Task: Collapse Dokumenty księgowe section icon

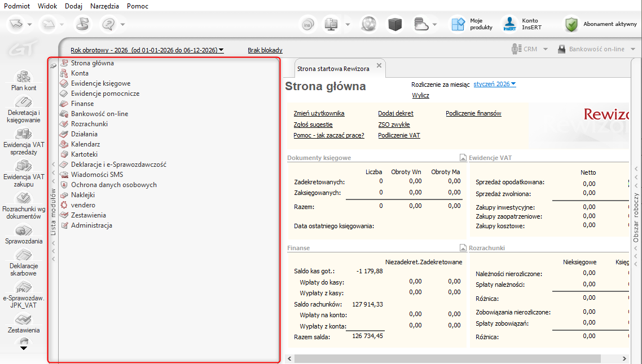Action: (463, 158)
